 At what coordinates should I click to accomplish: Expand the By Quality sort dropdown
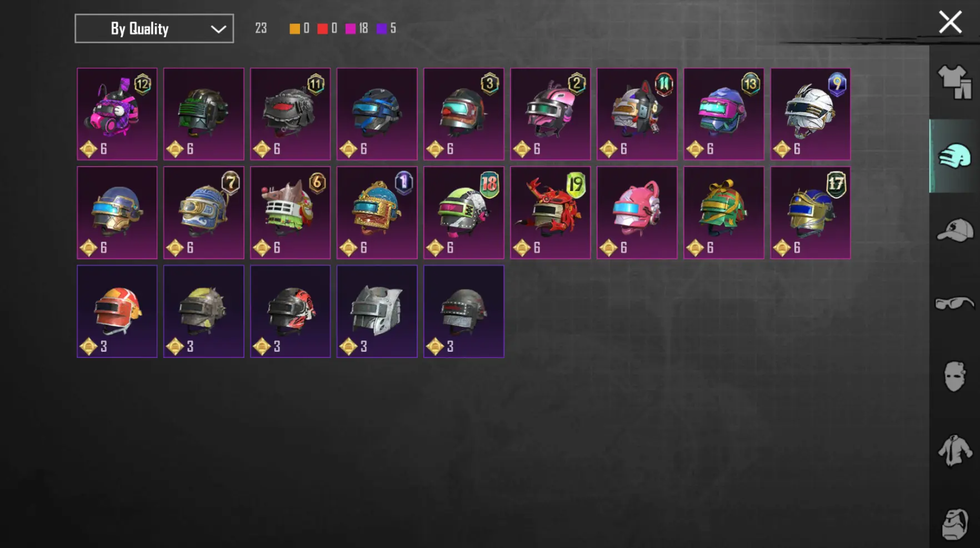154,28
